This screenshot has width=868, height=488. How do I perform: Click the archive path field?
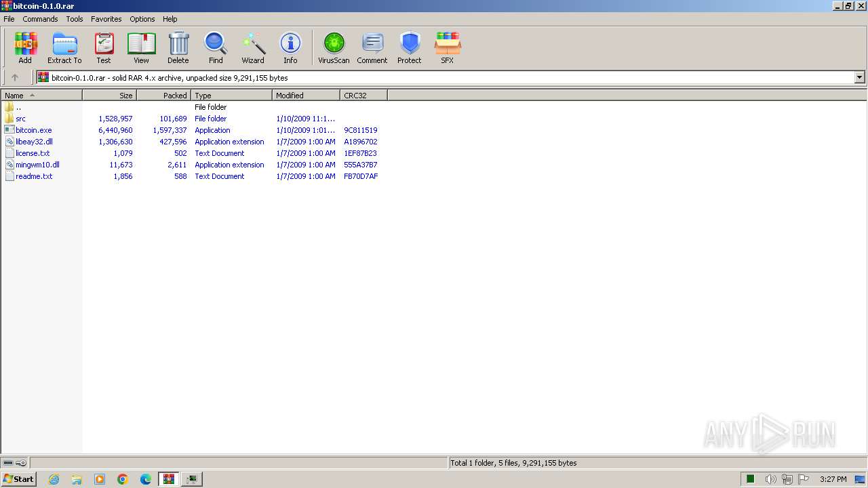[x=445, y=77]
